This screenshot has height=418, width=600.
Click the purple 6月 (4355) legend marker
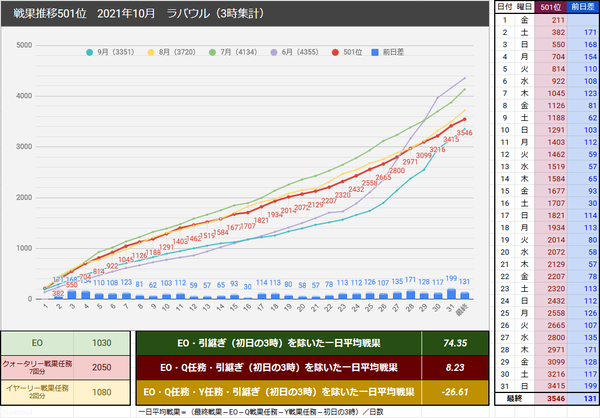click(274, 52)
